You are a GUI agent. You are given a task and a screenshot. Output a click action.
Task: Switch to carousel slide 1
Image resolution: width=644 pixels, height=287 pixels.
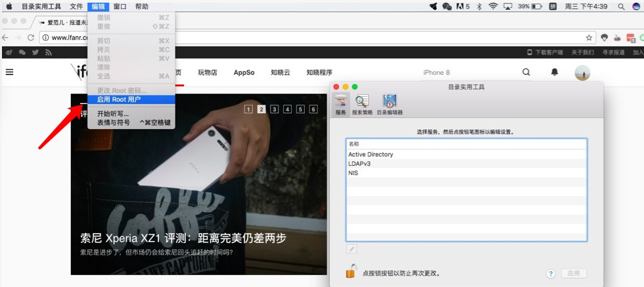pyautogui.click(x=248, y=109)
